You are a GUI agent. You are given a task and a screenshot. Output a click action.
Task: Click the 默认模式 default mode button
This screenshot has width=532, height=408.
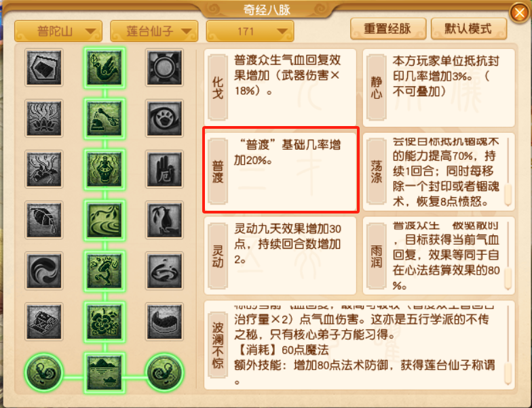coord(468,28)
